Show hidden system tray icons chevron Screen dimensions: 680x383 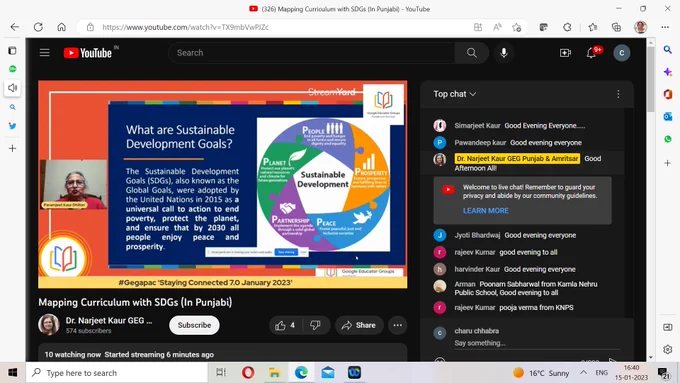click(x=584, y=373)
